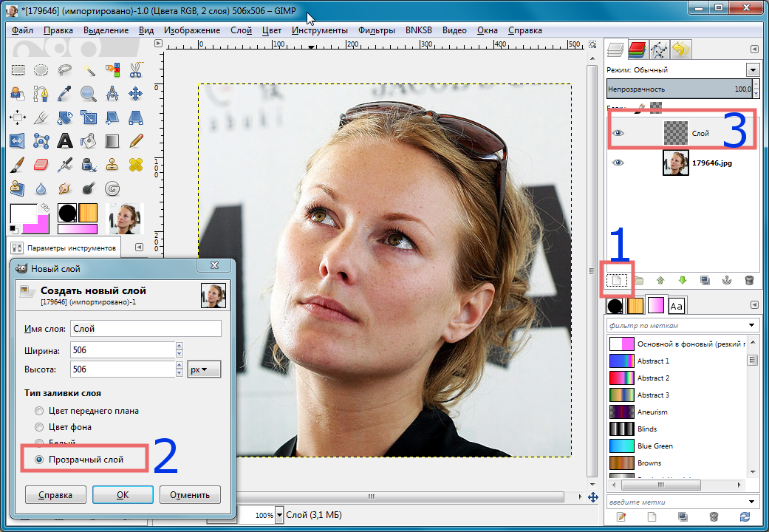Select the Perspective tool
769x532 pixels.
(x=136, y=117)
